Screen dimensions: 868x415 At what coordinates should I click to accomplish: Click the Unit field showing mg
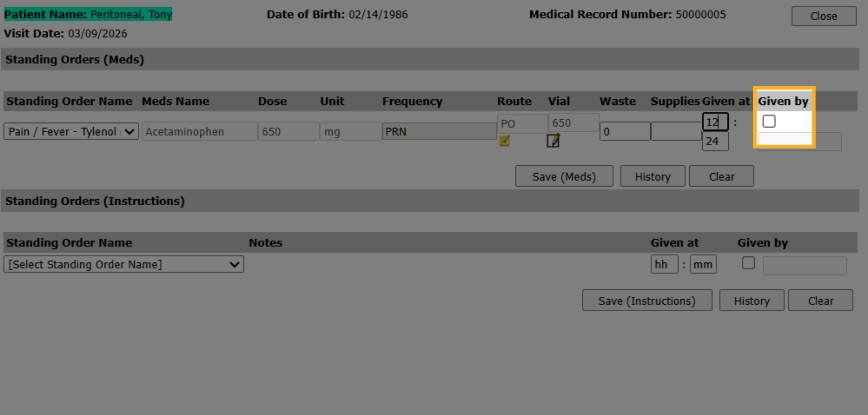(x=350, y=131)
